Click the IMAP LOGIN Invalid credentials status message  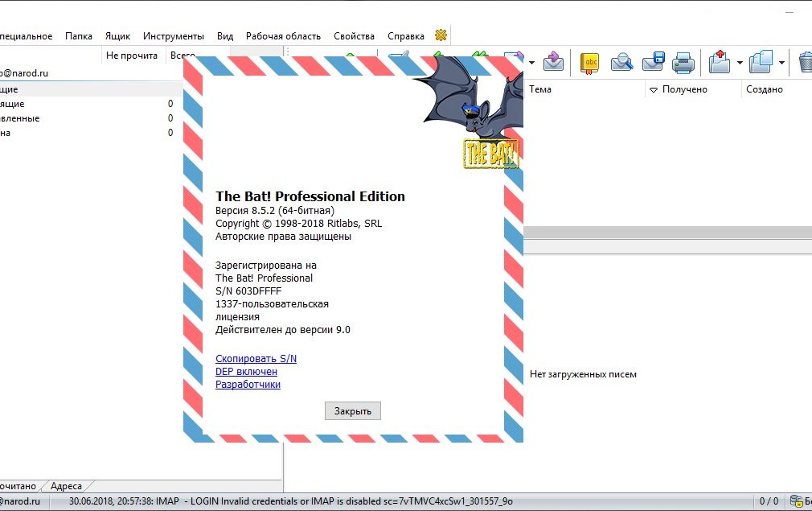point(290,501)
